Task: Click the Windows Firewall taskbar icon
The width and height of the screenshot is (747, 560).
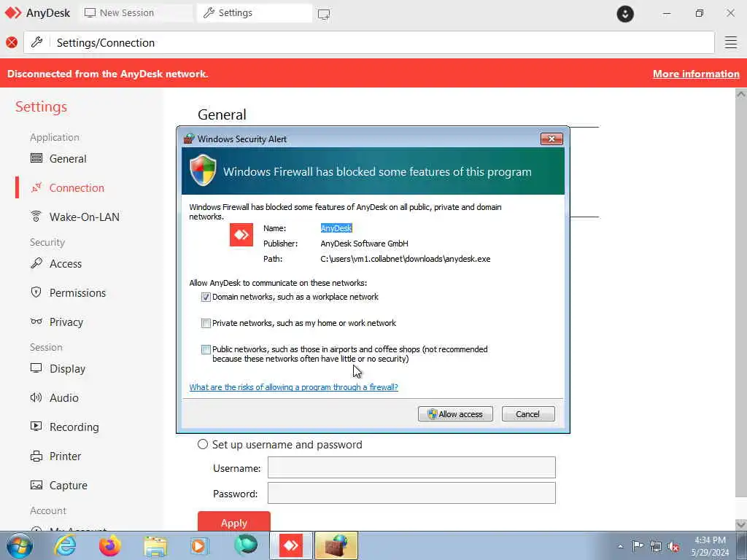Action: (x=336, y=545)
